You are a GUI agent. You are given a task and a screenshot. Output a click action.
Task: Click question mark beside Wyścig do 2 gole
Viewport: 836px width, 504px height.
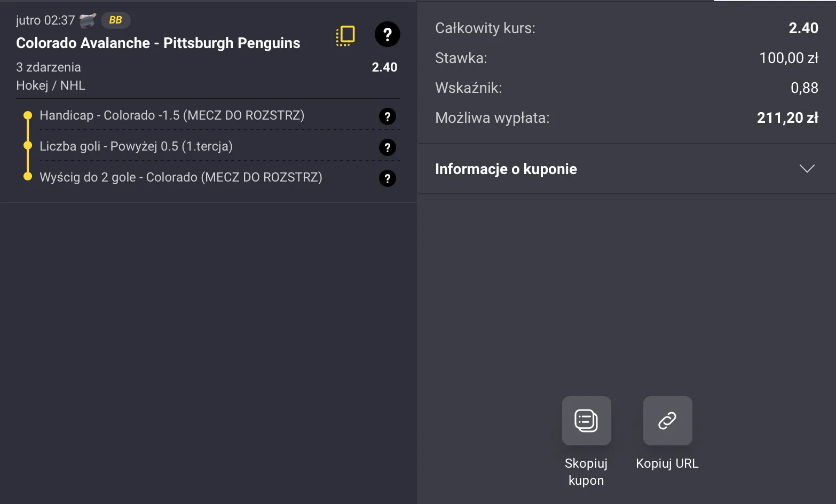click(387, 178)
